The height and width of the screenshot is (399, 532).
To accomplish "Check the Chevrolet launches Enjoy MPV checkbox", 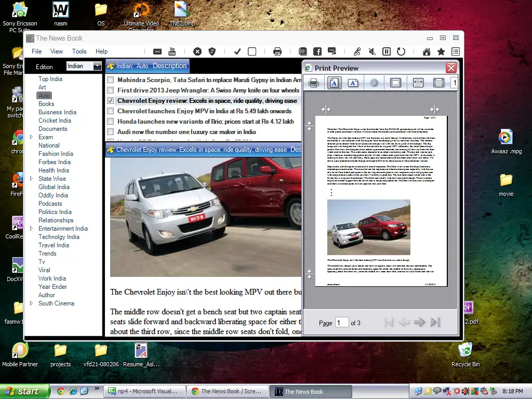I will (x=110, y=111).
